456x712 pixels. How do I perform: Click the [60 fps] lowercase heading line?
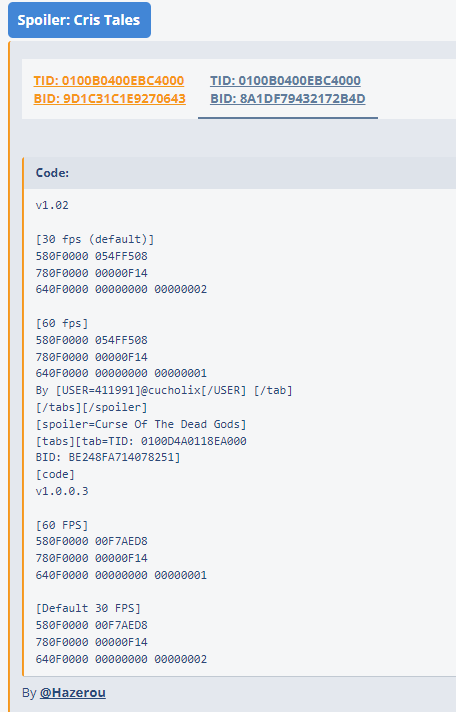(x=62, y=323)
